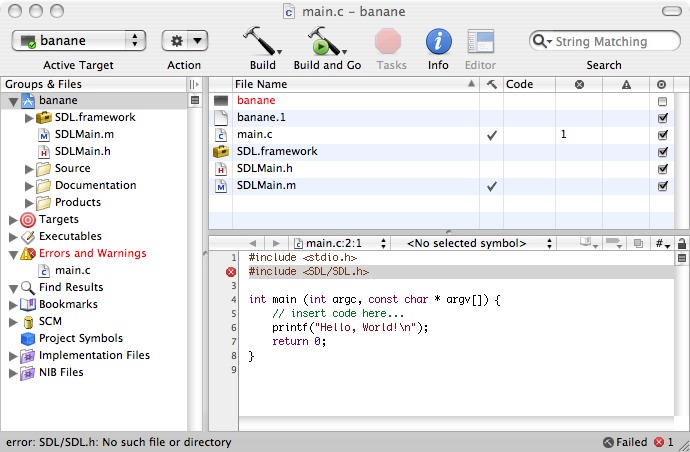Click the Build hammer icon

point(262,41)
